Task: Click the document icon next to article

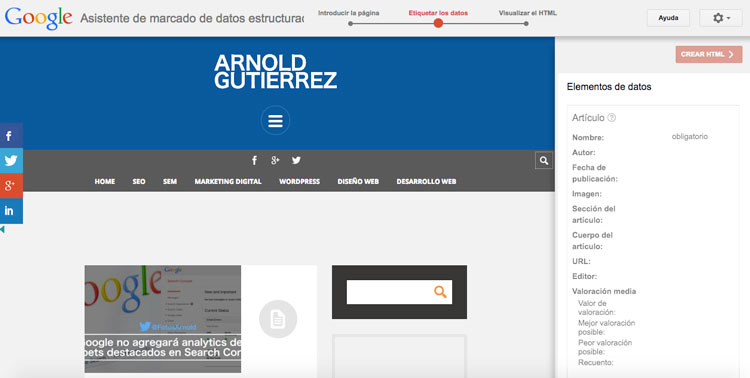Action: [278, 319]
